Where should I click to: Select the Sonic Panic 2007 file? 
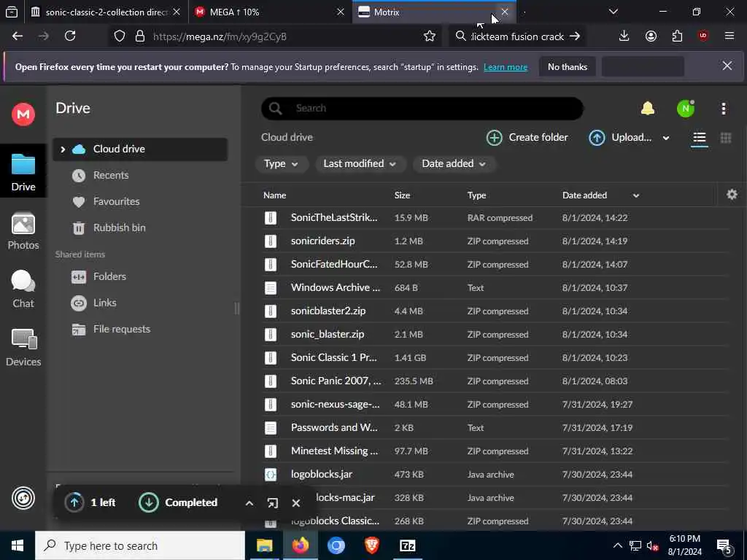coord(495,381)
